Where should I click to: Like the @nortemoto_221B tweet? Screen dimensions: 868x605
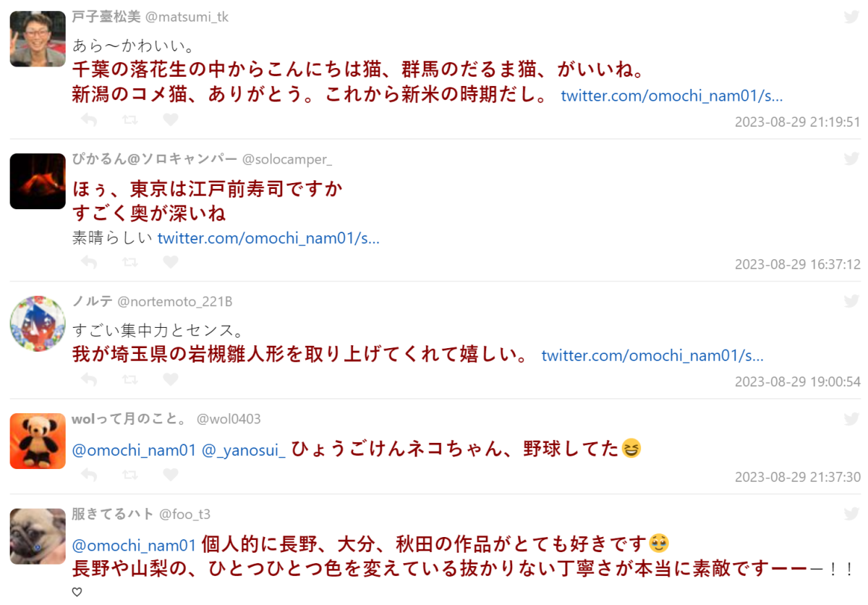click(x=171, y=379)
